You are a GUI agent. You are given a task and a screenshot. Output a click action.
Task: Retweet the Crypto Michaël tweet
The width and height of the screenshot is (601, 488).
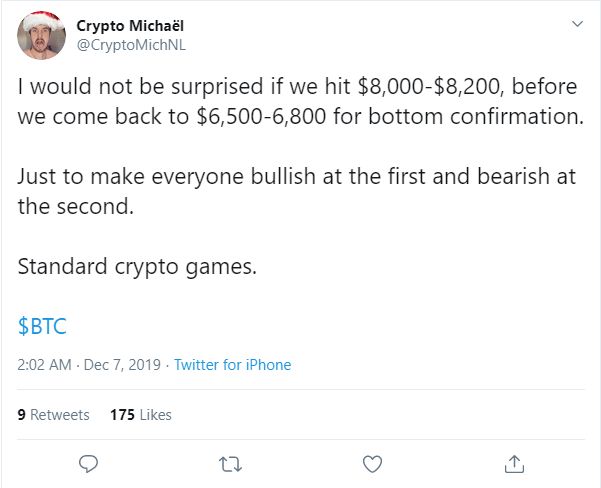[x=230, y=463]
